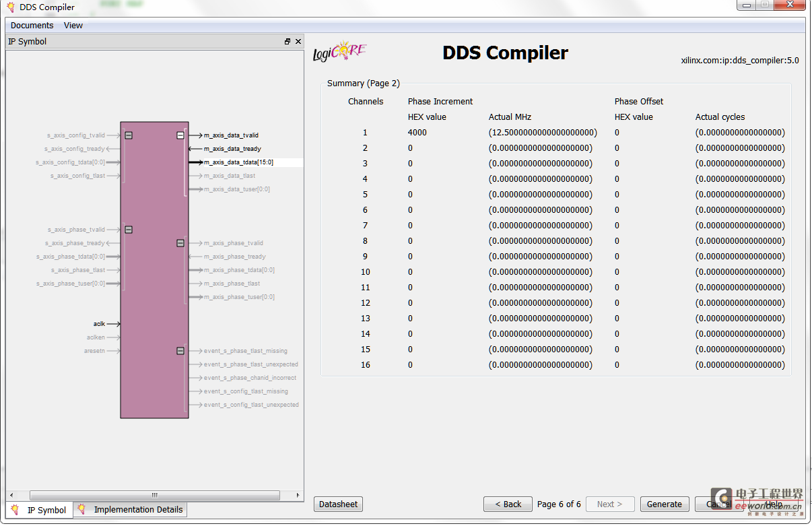Generate the DDS Compiler core

[665, 504]
